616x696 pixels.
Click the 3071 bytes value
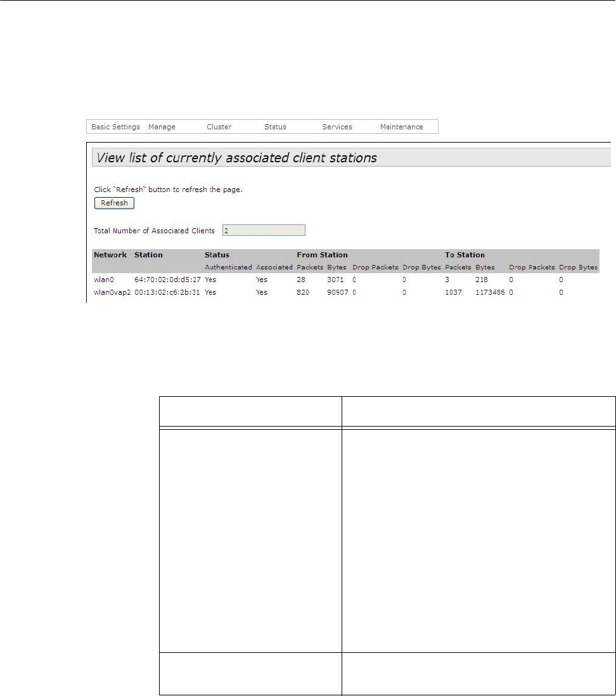335,280
